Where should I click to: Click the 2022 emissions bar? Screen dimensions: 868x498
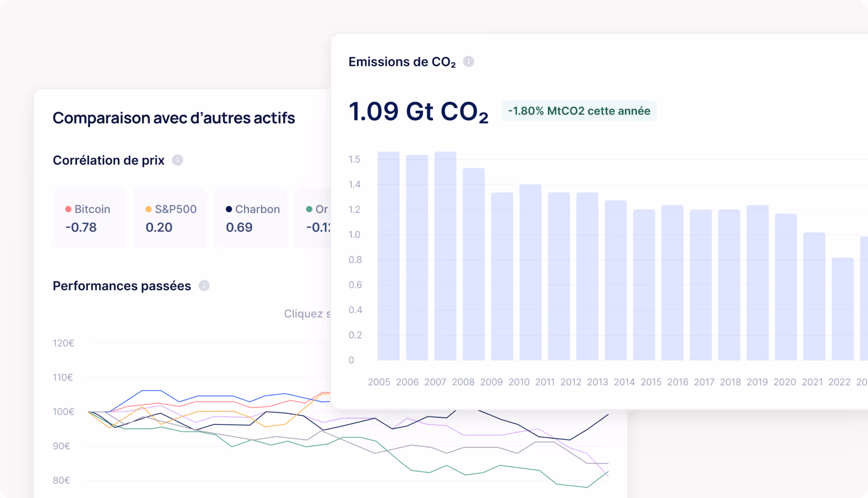843,309
